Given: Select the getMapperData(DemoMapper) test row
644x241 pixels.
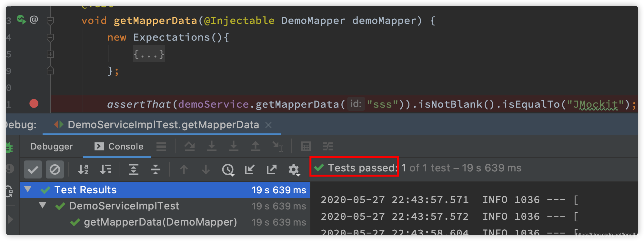Looking at the screenshot, I should point(165,222).
